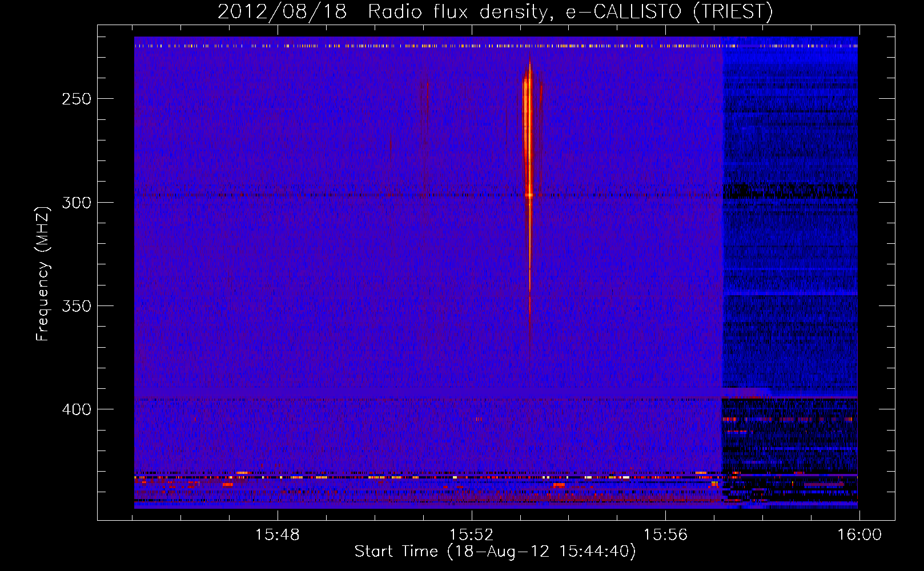
Task: Click the '15:56' time axis label
Action: point(665,535)
